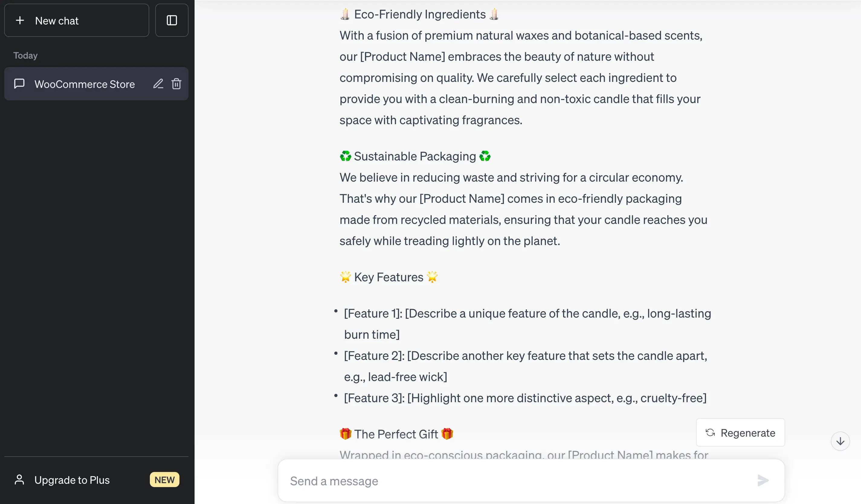The image size is (861, 504).
Task: Select the sustainable packaging section link
Action: click(x=414, y=155)
